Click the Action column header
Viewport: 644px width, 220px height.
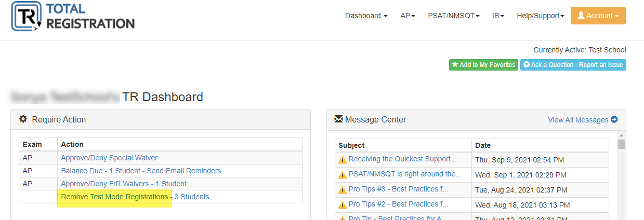(x=72, y=144)
